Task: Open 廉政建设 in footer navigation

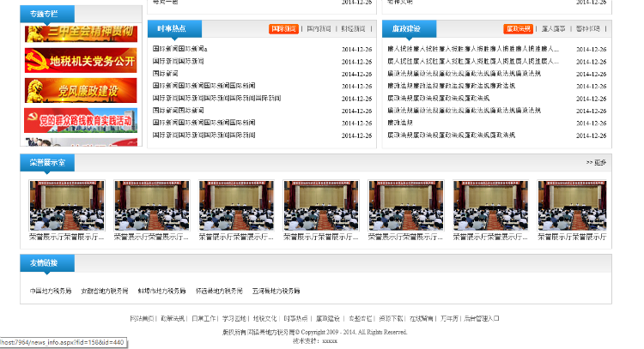Action: coord(328,318)
